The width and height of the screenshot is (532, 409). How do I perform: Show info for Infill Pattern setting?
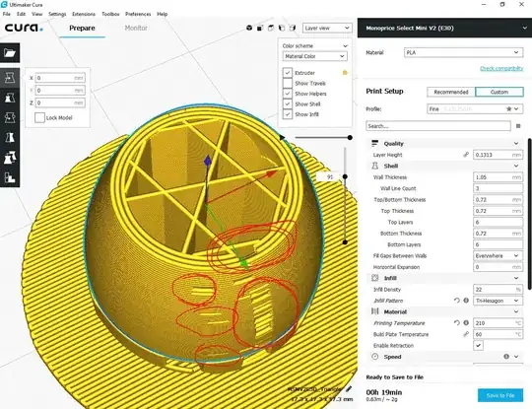tap(466, 301)
